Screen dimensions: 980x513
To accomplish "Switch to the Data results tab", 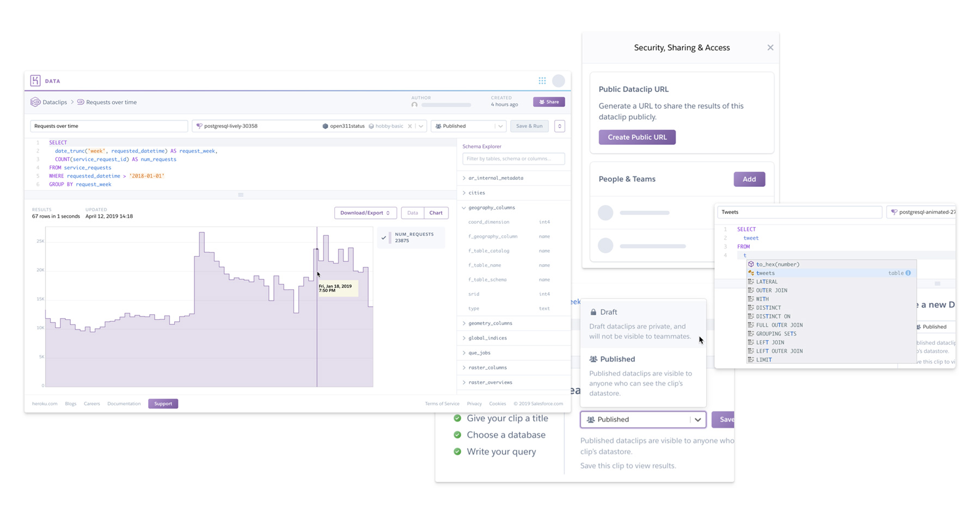I will [412, 212].
